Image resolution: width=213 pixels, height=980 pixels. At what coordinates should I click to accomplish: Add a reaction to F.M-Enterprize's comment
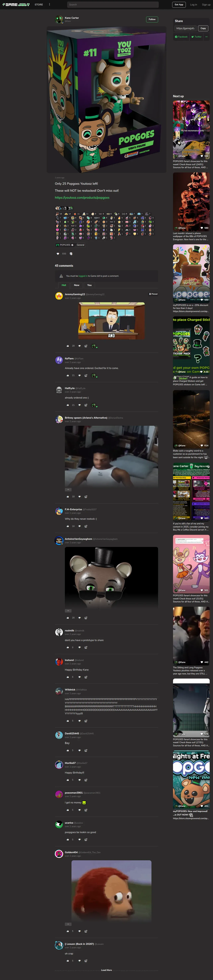(86, 526)
